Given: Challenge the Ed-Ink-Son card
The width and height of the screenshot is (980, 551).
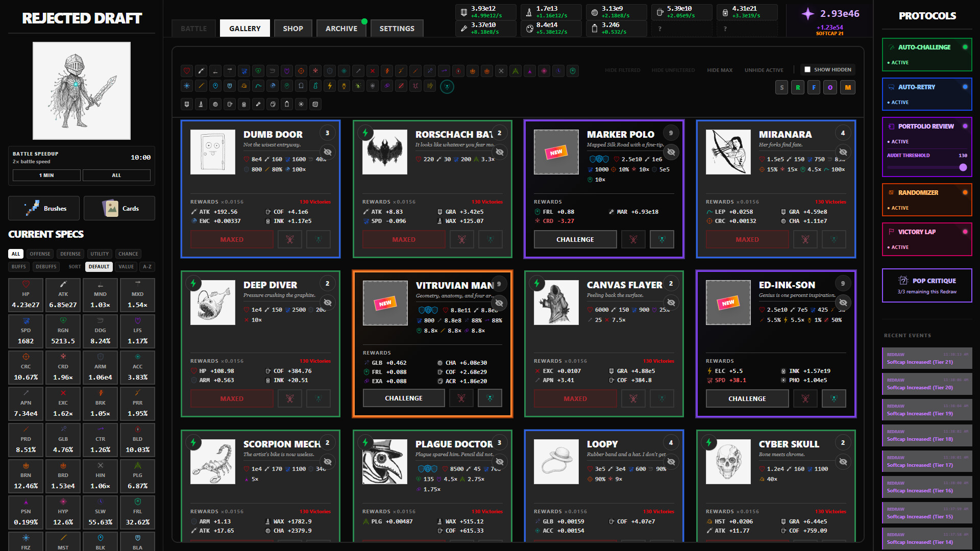Looking at the screenshot, I should pos(747,398).
